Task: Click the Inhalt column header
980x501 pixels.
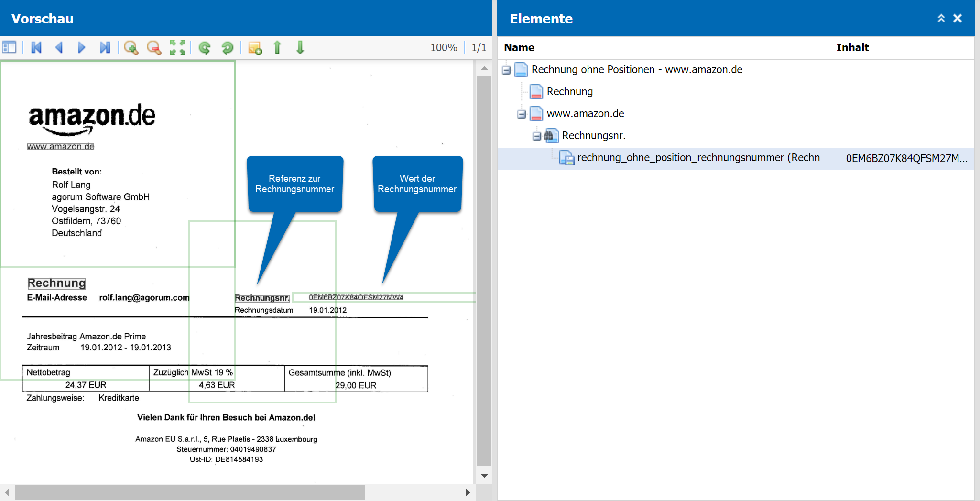Action: (852, 47)
